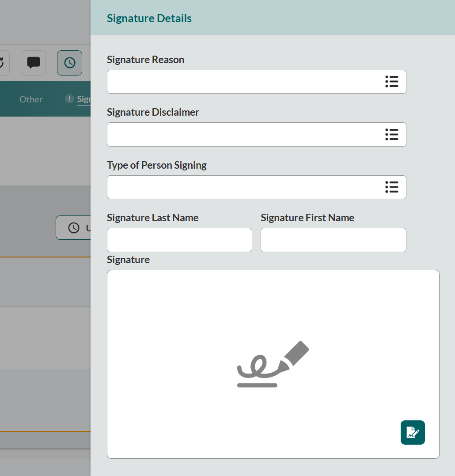Viewport: 455px width, 476px height.
Task: Select the comment bubble icon in toolbar
Action: [33, 63]
